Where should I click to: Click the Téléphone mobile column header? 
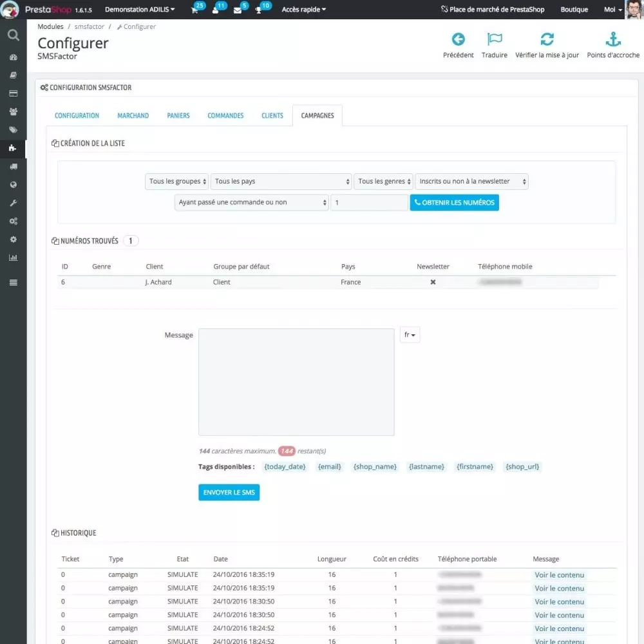(x=505, y=267)
